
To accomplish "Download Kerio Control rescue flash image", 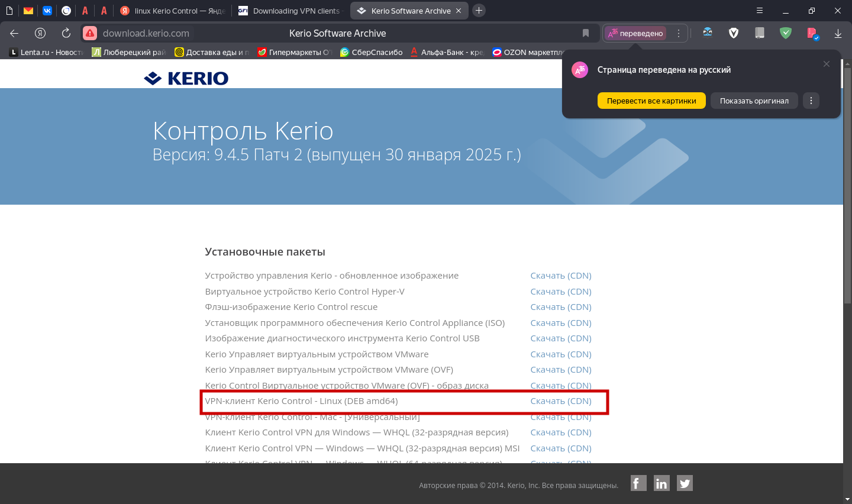I will (x=561, y=307).
